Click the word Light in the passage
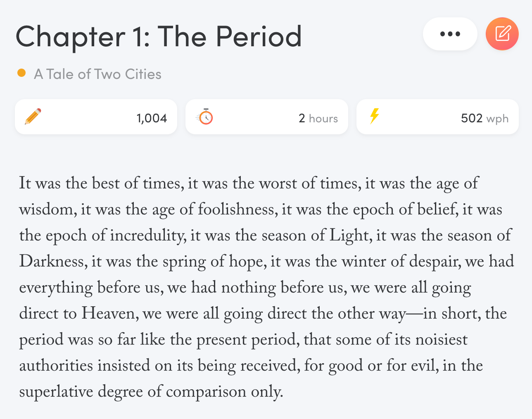Image resolution: width=532 pixels, height=419 pixels. [349, 236]
